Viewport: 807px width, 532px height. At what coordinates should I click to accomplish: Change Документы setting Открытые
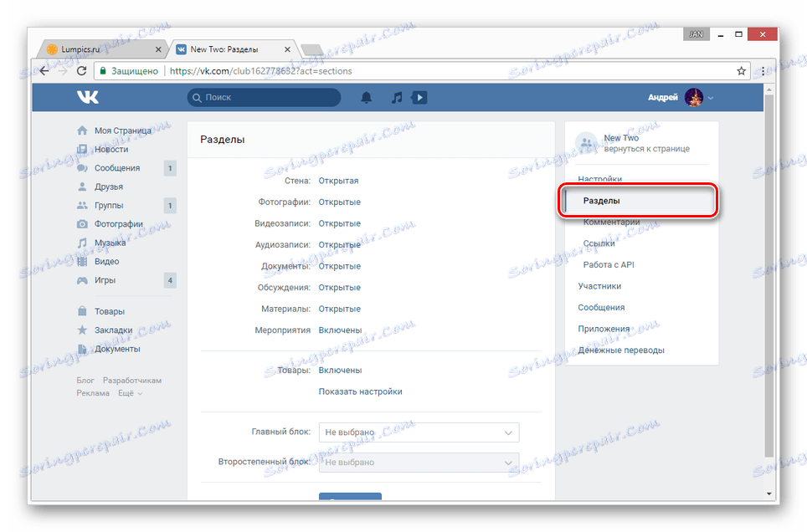(339, 266)
